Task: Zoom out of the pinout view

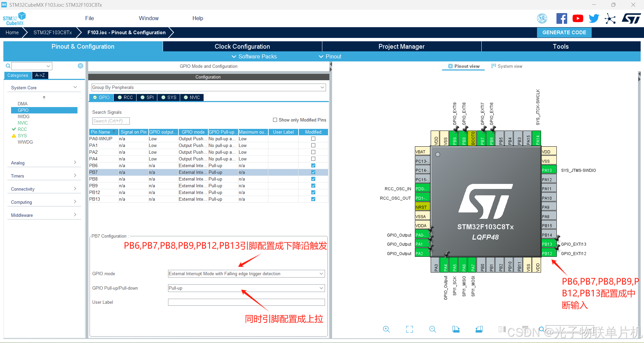Action: (x=433, y=329)
